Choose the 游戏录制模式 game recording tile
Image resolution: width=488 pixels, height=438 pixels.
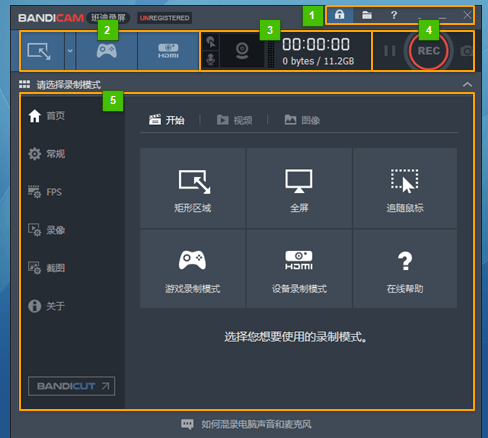coord(192,269)
